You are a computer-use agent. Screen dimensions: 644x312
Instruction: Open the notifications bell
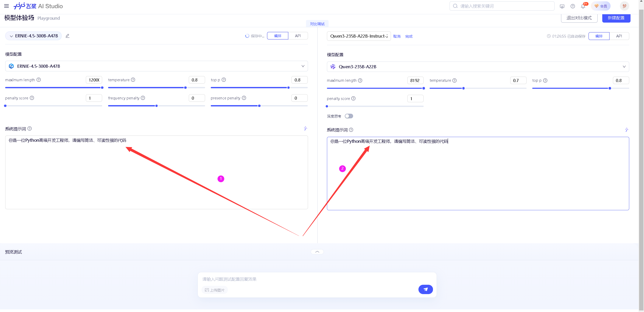[x=583, y=6]
